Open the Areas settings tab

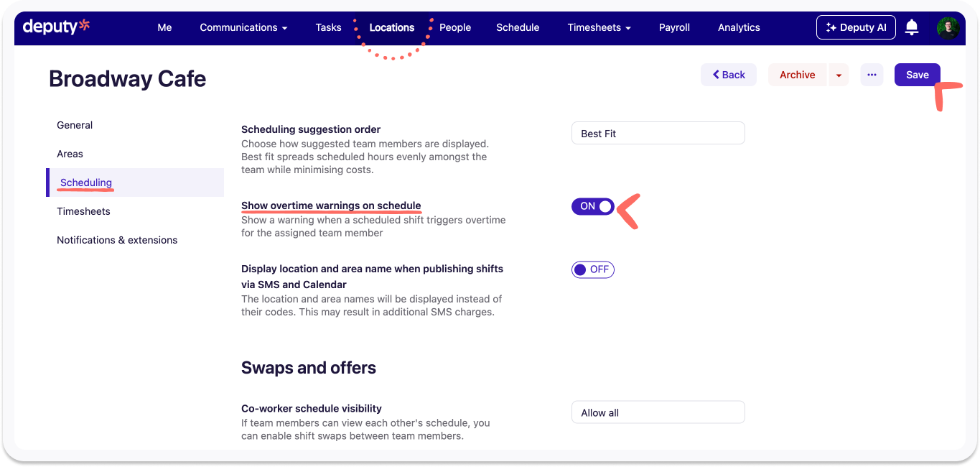(x=70, y=154)
